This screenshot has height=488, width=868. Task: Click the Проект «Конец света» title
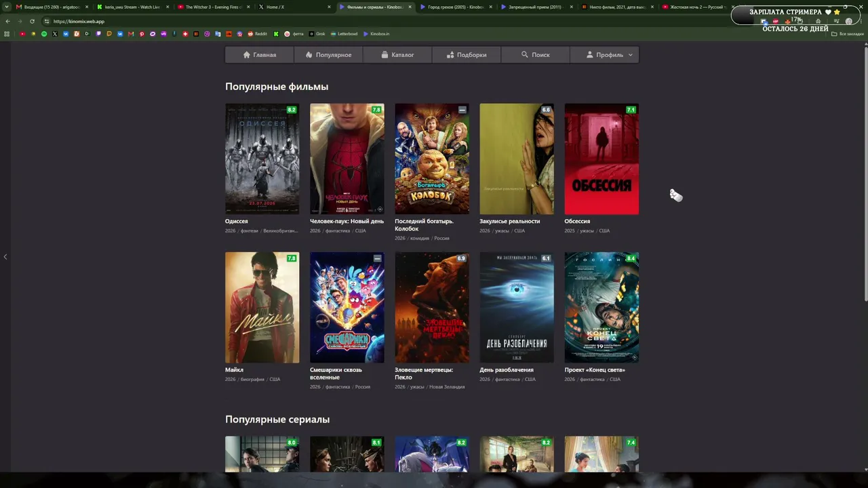point(595,370)
